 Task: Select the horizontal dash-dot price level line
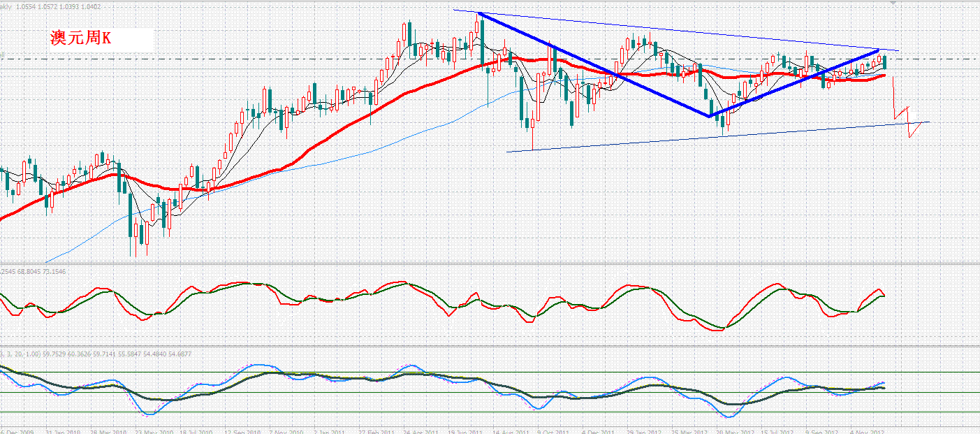489,59
